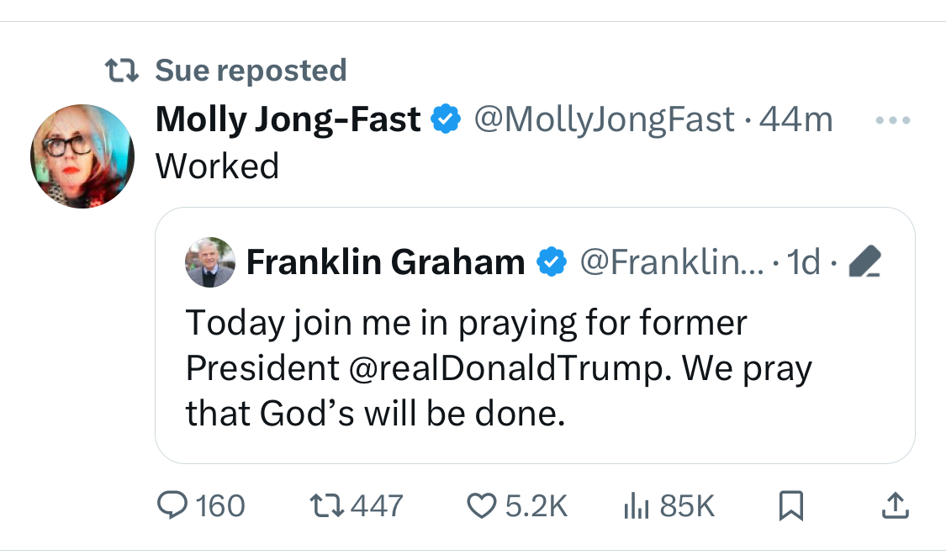Open the three-dot more options menu
The width and height of the screenshot is (946, 560).
(893, 121)
